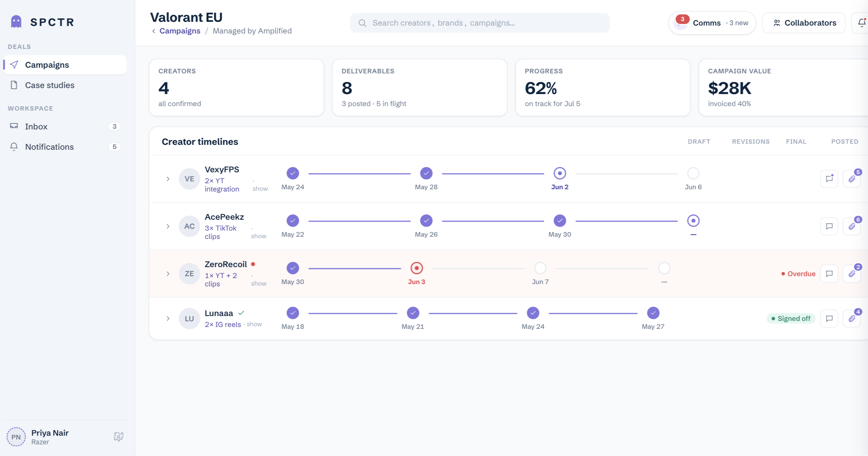Open VexyFPS attachments paperclip icon
868x456 pixels.
tap(852, 179)
